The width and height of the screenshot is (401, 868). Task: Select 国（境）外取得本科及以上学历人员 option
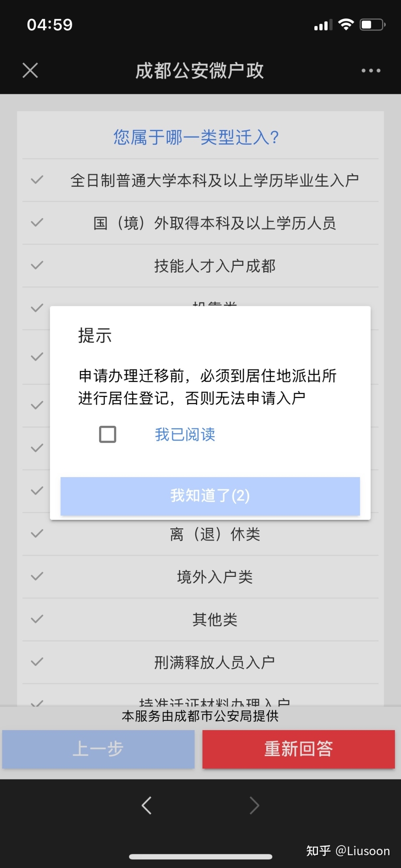[200, 223]
